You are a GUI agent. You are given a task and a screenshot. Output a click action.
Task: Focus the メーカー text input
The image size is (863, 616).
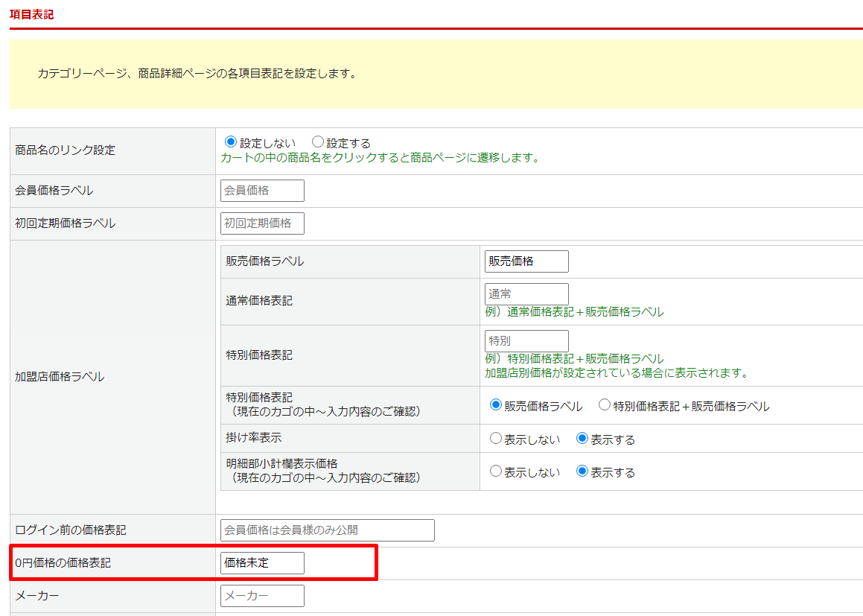pyautogui.click(x=262, y=596)
